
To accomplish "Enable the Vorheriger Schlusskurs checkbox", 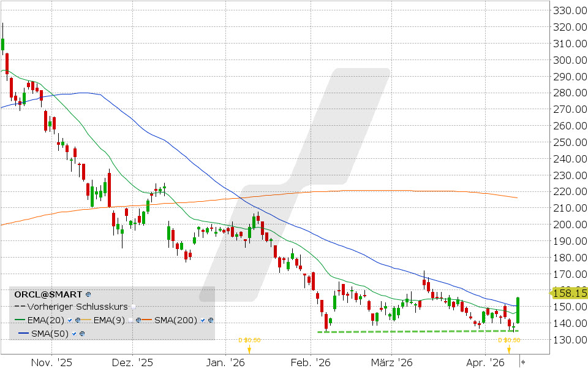I will (x=134, y=307).
